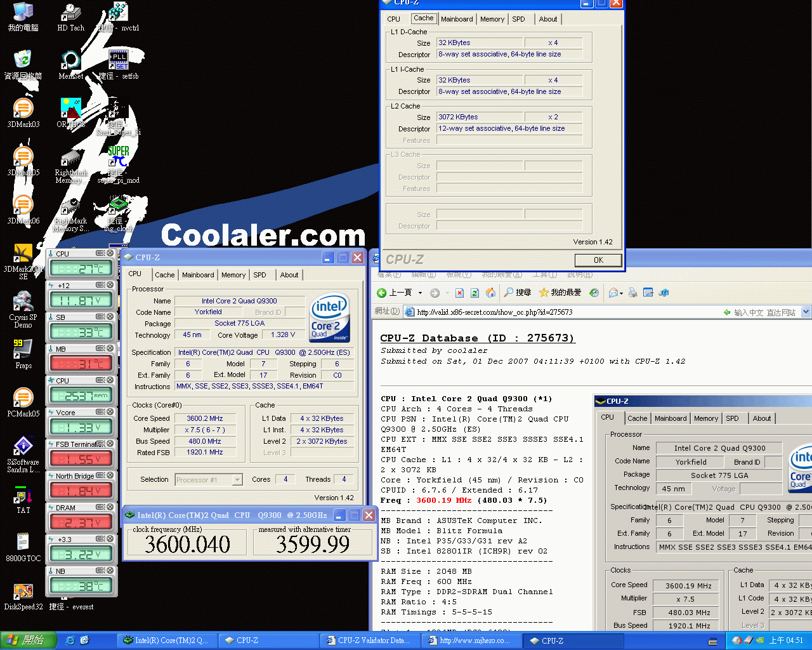Open the Mail button dropdown arrow
Image resolution: width=812 pixels, height=650 pixels.
(622, 293)
